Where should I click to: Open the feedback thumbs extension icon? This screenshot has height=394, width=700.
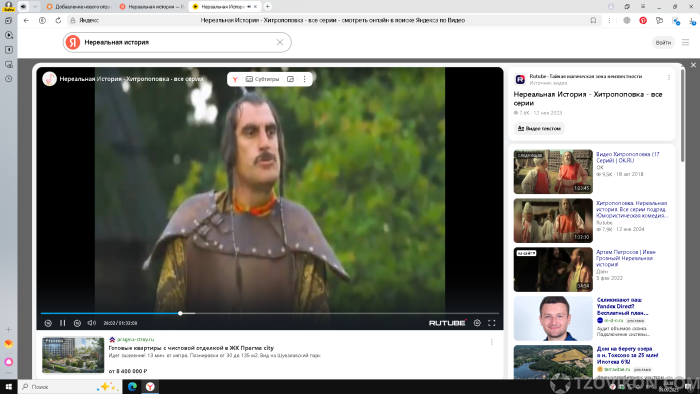click(659, 21)
